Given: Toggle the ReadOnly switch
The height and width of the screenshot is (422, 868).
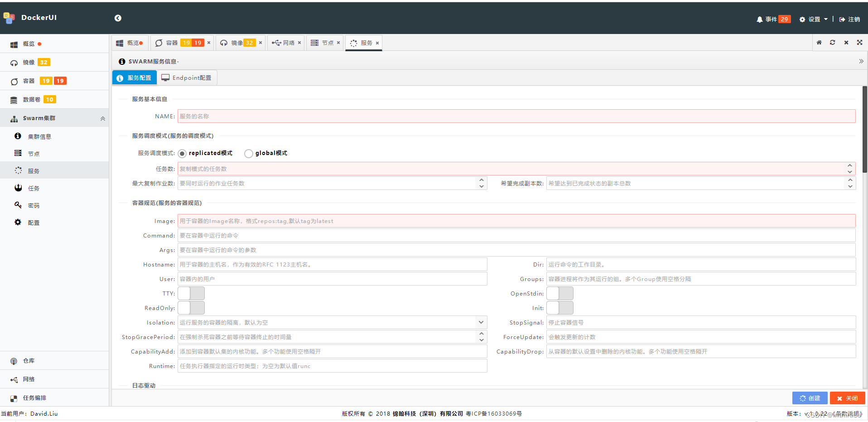Looking at the screenshot, I should pyautogui.click(x=191, y=308).
